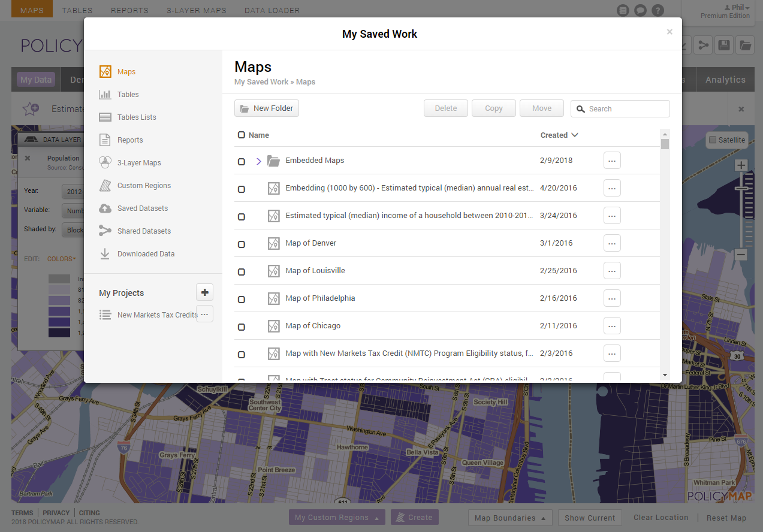The height and width of the screenshot is (532, 763).
Task: Select the My Data tab
Action: 35,80
